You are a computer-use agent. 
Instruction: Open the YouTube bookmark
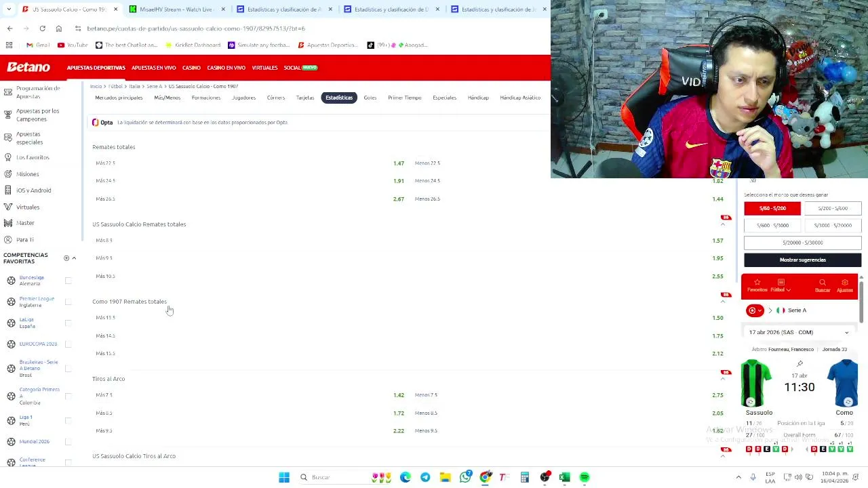click(73, 45)
